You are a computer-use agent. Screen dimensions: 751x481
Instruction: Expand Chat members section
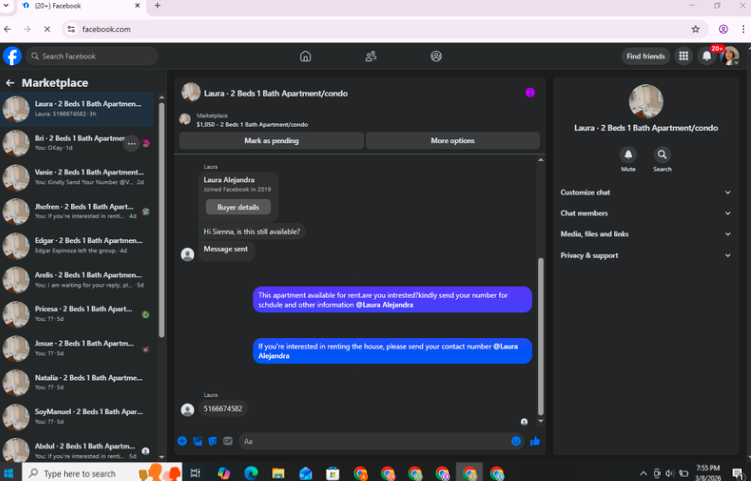(646, 213)
